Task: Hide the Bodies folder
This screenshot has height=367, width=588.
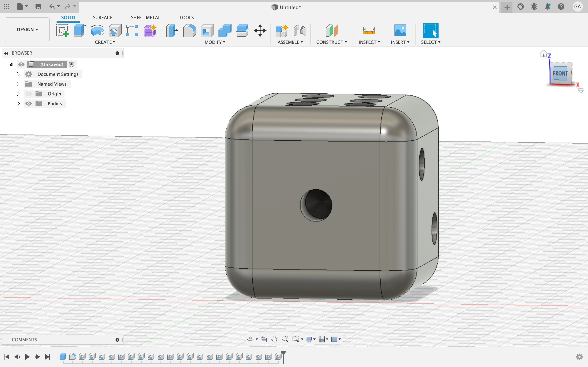Action: [29, 103]
